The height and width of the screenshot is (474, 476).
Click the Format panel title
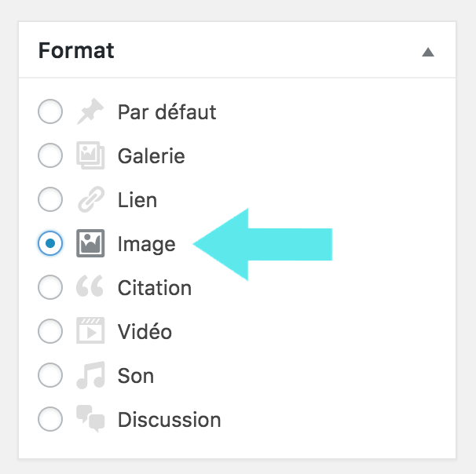point(76,51)
